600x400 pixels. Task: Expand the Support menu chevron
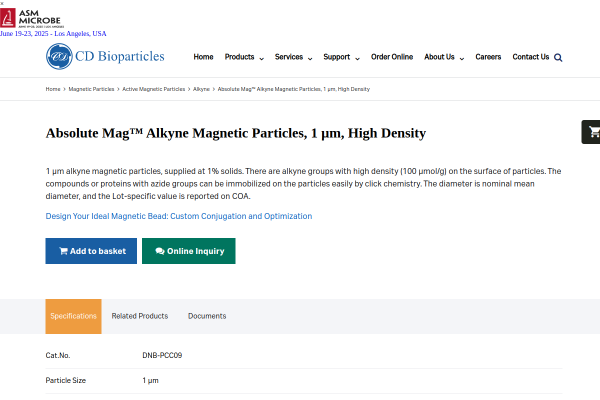357,59
